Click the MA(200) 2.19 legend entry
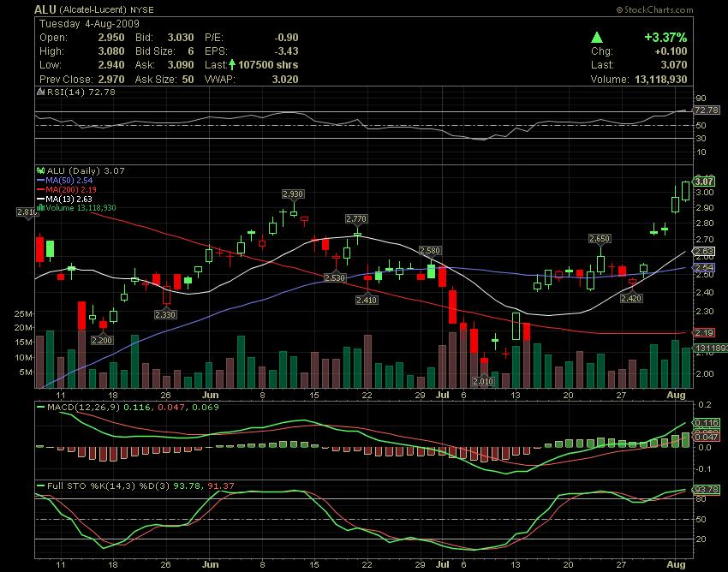728x572 pixels. pos(67,189)
